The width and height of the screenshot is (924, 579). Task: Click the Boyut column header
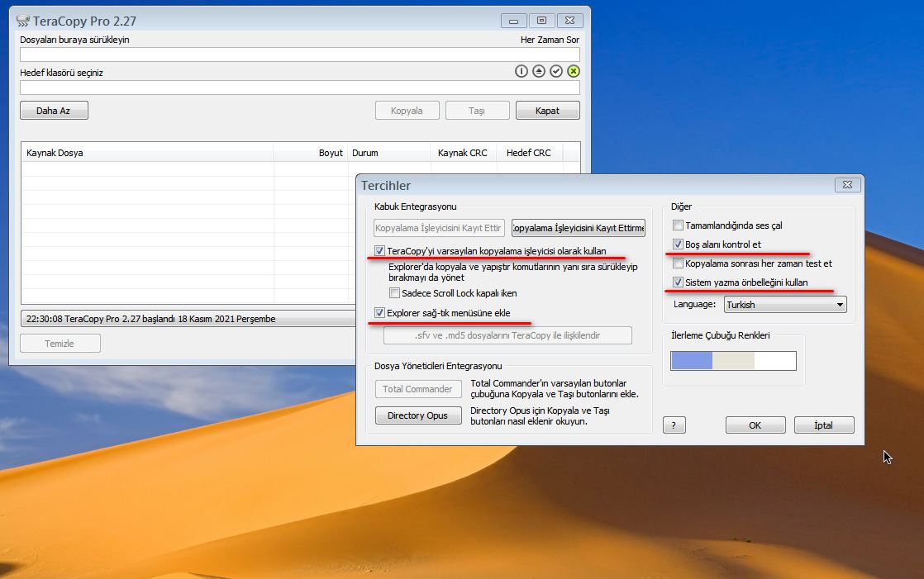311,153
